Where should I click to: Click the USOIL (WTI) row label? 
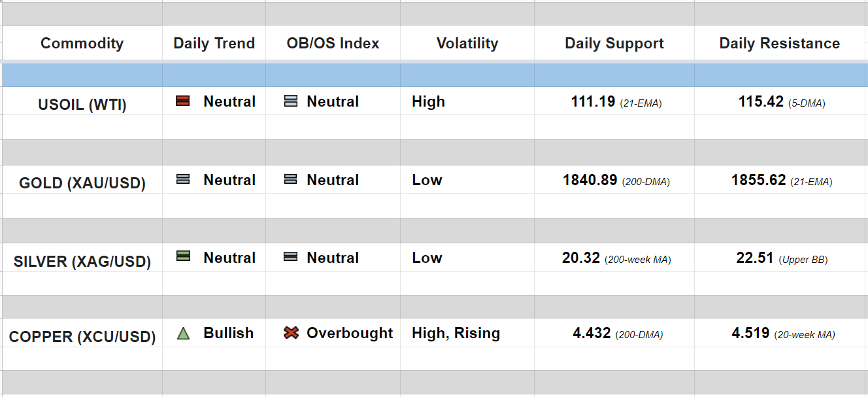point(82,105)
